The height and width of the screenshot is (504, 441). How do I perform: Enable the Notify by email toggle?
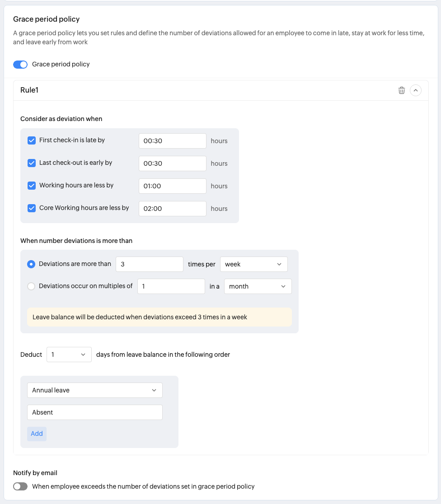pos(20,486)
